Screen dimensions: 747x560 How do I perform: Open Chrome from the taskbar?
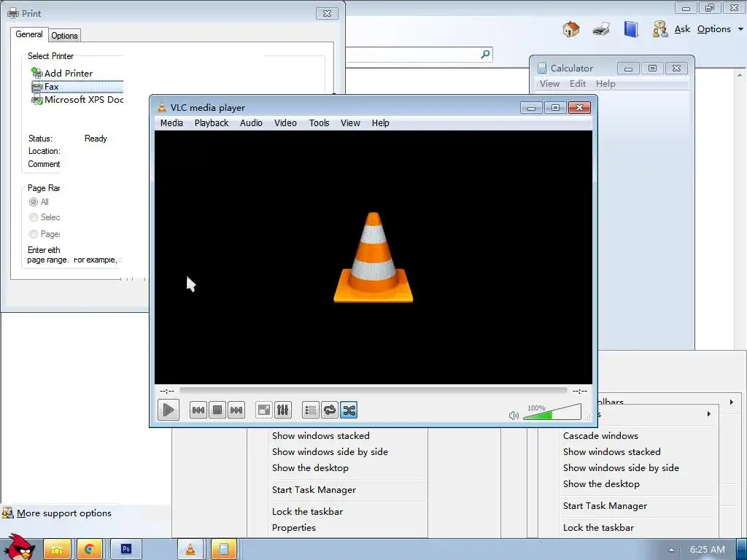[88, 549]
